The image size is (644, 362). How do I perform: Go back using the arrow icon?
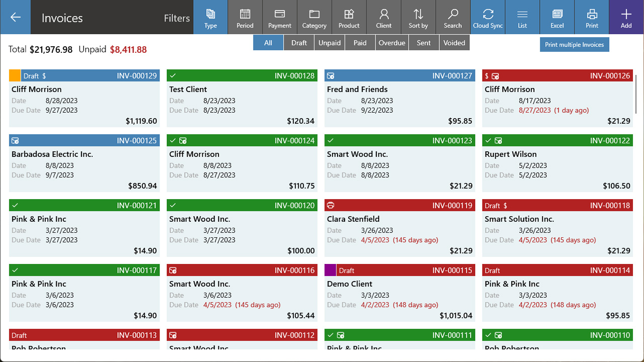tap(15, 17)
